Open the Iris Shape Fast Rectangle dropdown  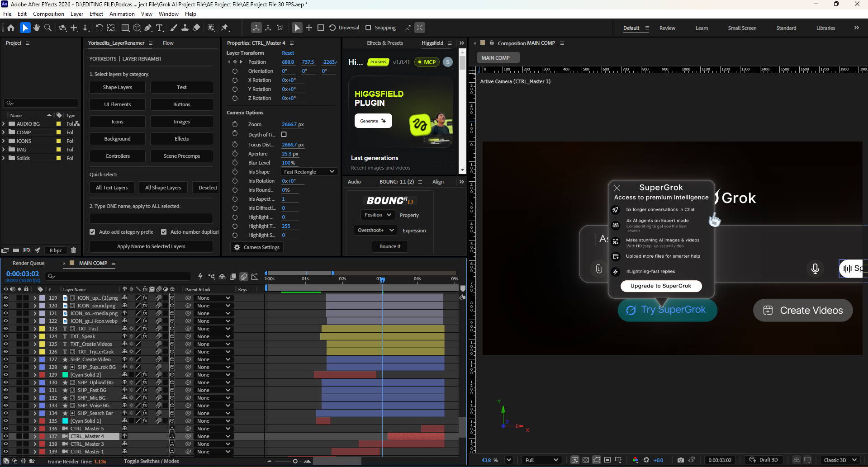[x=309, y=172]
